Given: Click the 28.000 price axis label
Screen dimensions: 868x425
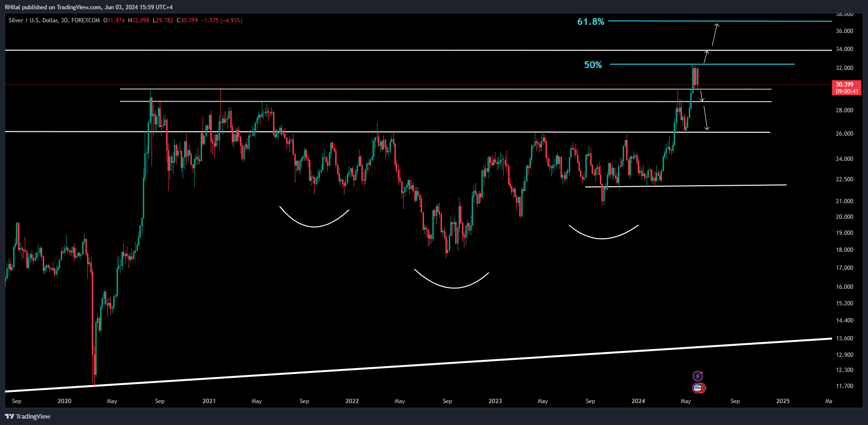Looking at the screenshot, I should [845, 110].
